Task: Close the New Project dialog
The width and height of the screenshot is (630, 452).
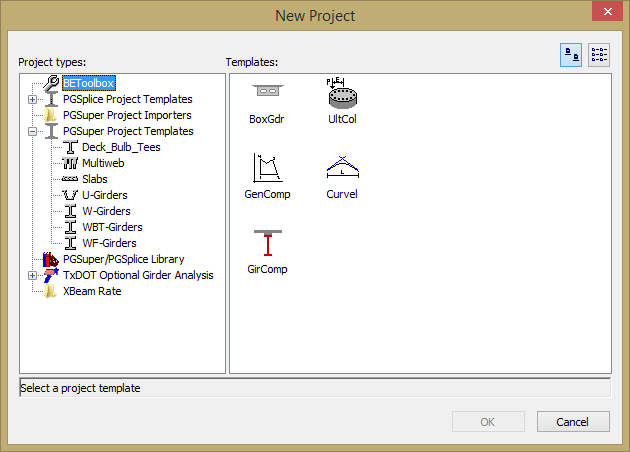Action: [603, 14]
